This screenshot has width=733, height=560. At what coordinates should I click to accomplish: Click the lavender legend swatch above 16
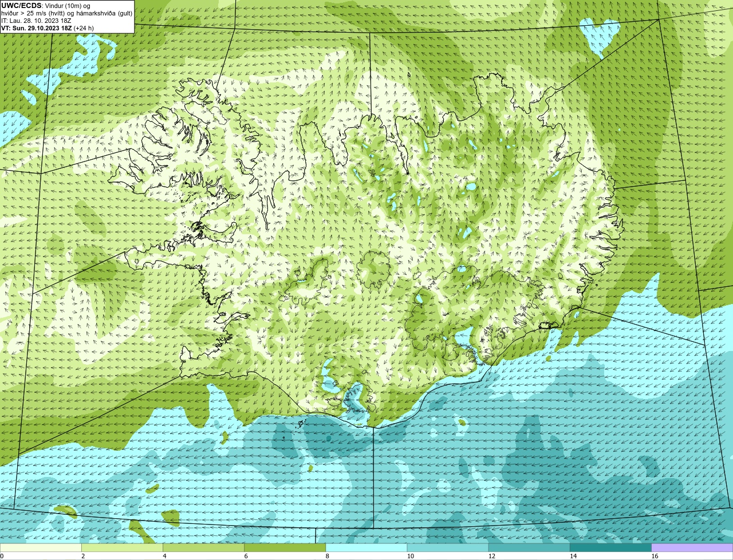[x=692, y=548]
